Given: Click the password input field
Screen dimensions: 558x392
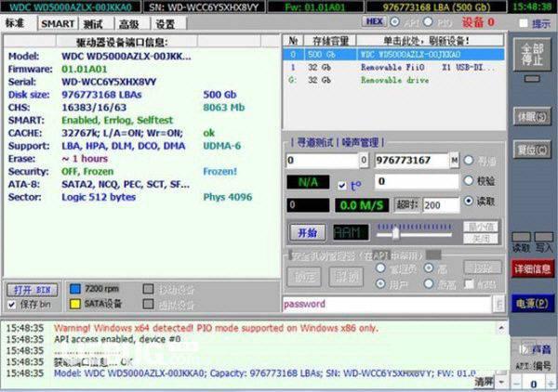Looking at the screenshot, I should 387,304.
